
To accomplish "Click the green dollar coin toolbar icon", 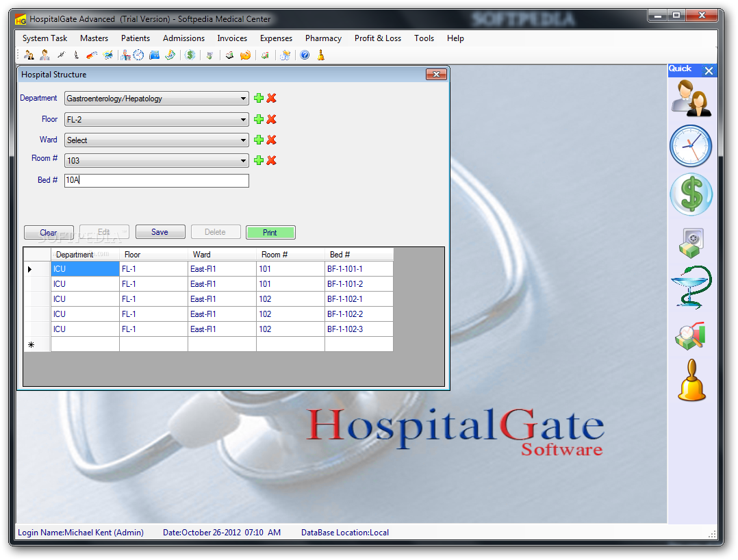I will click(x=190, y=55).
